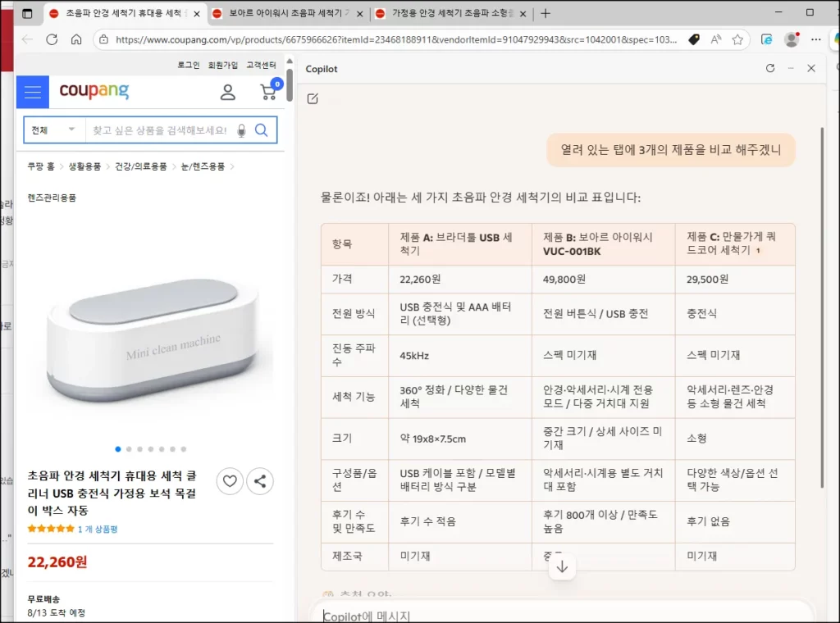Viewport: 840px width, 623px height.
Task: Close the Copilot sidebar
Action: [811, 68]
